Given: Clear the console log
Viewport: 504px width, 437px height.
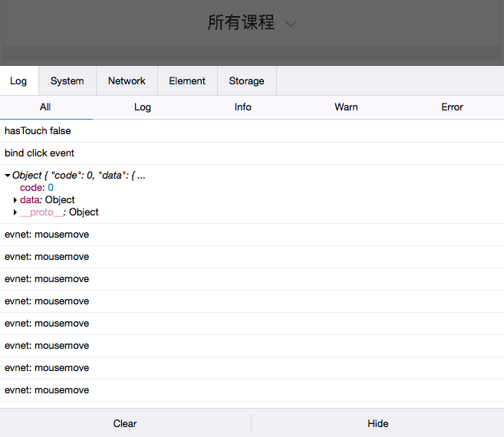Looking at the screenshot, I should 125,423.
